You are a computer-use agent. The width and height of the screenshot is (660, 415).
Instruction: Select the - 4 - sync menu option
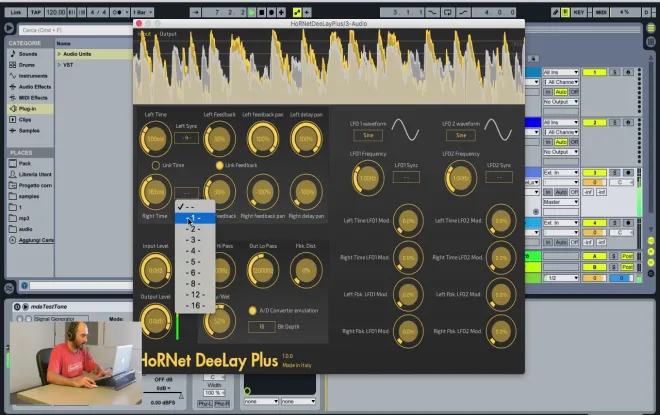tap(195, 251)
